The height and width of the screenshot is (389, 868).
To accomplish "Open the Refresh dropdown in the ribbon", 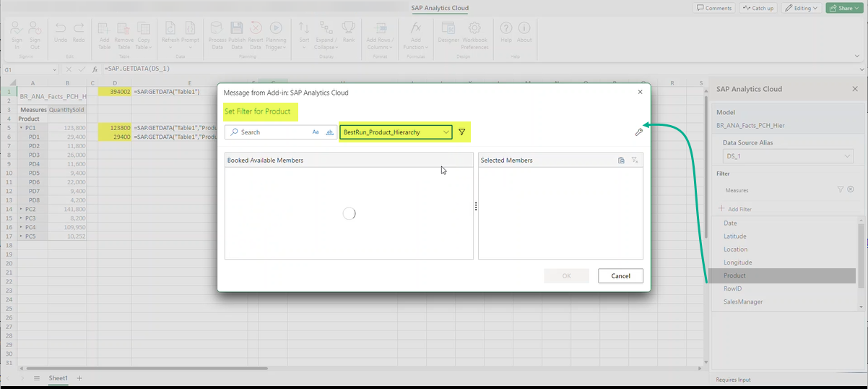I will pyautogui.click(x=170, y=34).
